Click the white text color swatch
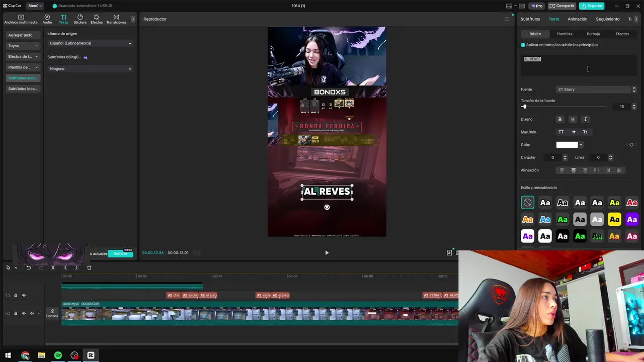The height and width of the screenshot is (362, 644). [x=567, y=145]
